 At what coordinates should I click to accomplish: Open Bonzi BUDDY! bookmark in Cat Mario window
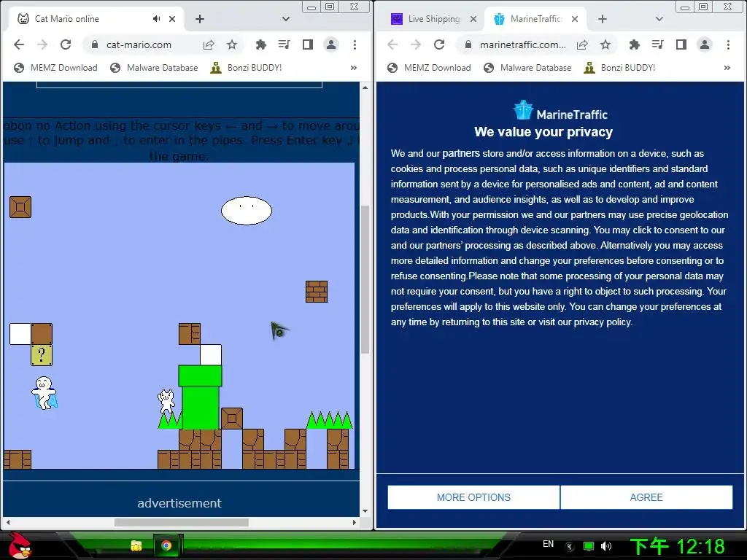(x=247, y=68)
